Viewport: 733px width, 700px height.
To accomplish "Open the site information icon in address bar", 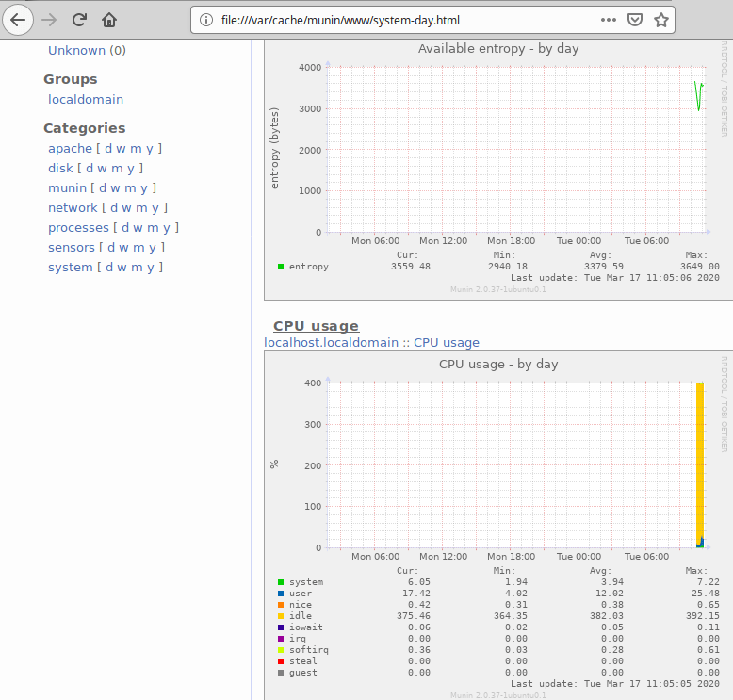I will point(206,20).
